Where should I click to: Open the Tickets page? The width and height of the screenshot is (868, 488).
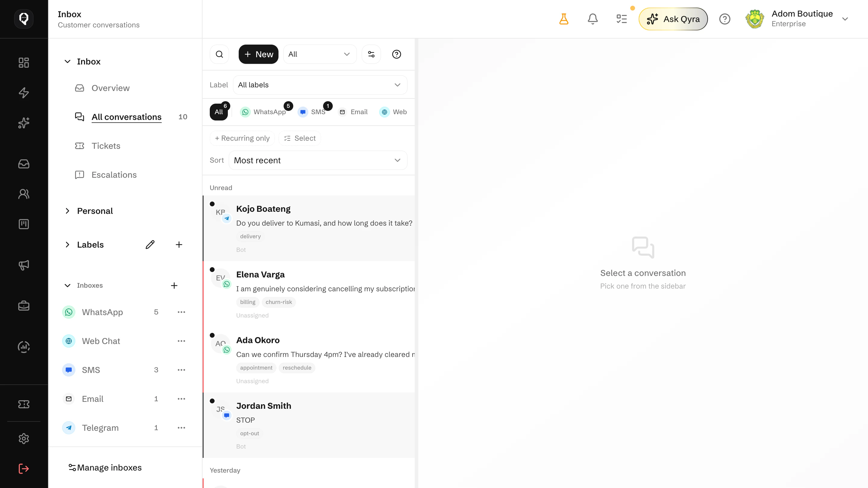pos(106,146)
